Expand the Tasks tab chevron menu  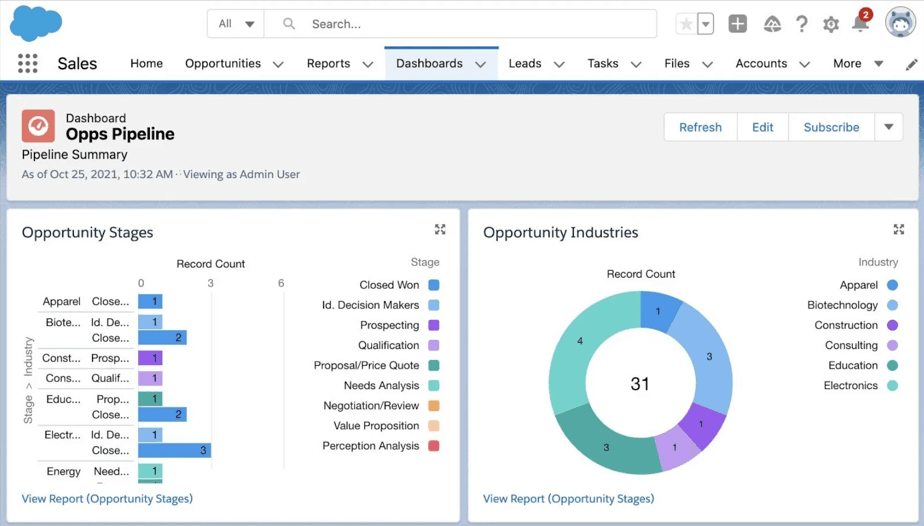click(636, 64)
